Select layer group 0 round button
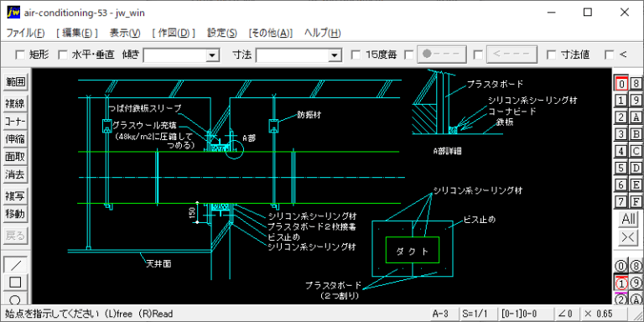Image resolution: width=644 pixels, height=322 pixels. (621, 266)
